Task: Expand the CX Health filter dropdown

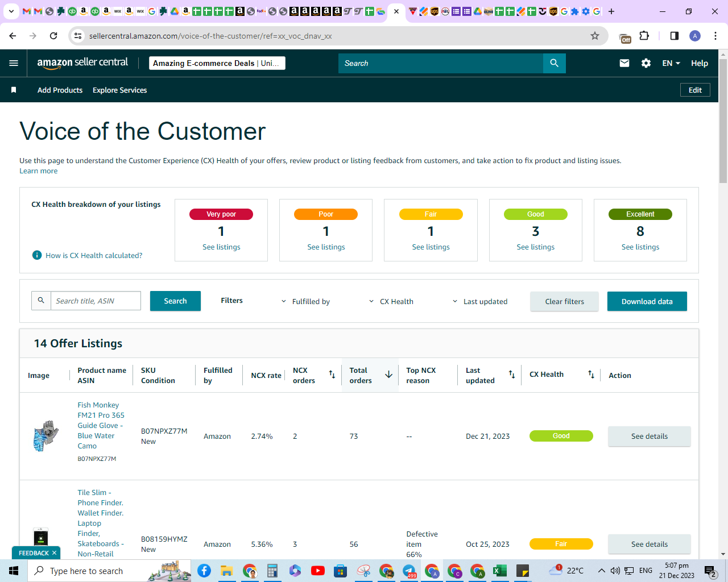Action: (x=391, y=301)
